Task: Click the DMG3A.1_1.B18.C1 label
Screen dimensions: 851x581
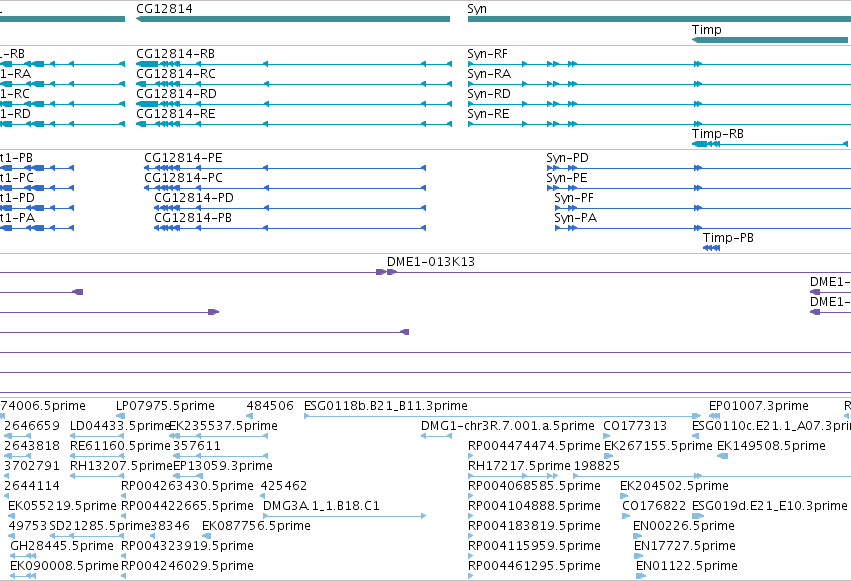Action: (x=321, y=506)
